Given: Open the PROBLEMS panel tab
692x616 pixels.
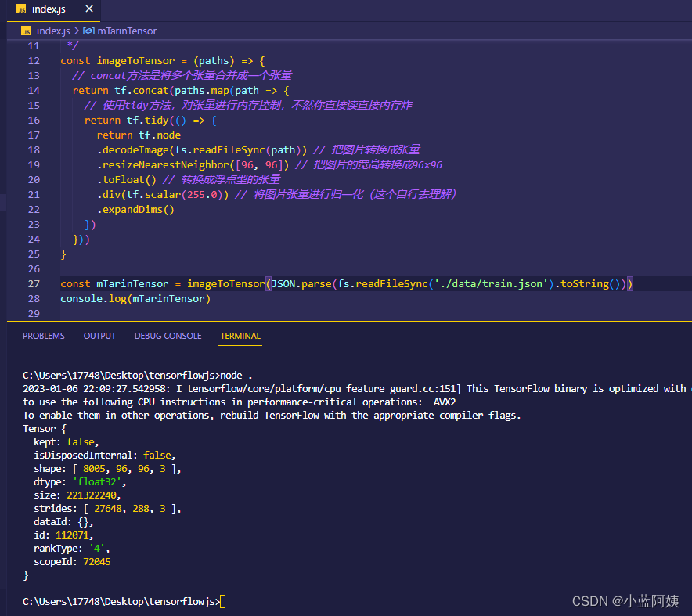Looking at the screenshot, I should tap(44, 336).
